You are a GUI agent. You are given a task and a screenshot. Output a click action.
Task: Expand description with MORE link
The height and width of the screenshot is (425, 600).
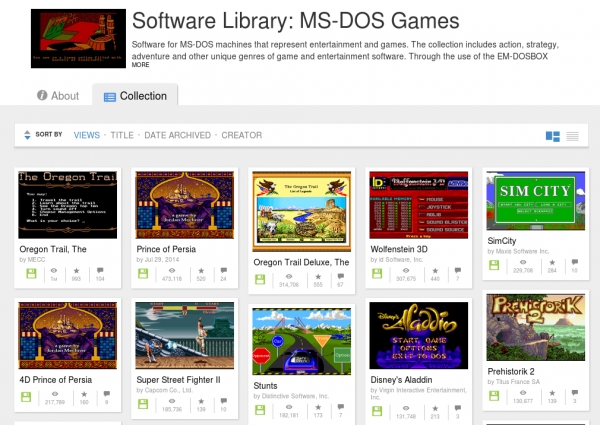click(140, 65)
